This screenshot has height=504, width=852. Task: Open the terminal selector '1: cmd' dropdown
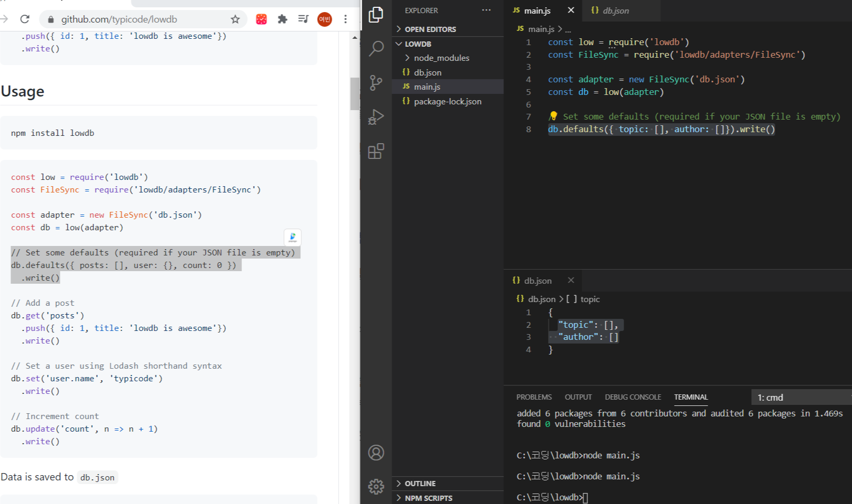point(801,397)
